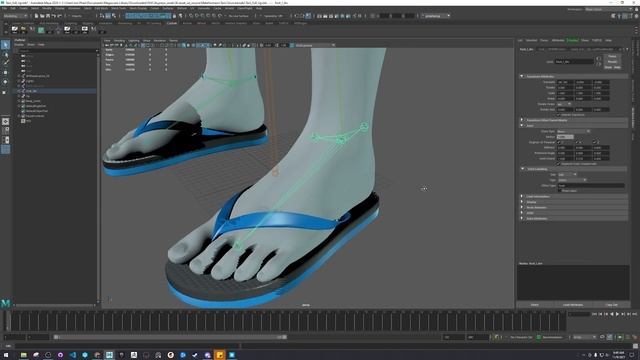The image size is (640, 360).
Task: Activate the Rotate tool in toolbox
Action: (5, 82)
